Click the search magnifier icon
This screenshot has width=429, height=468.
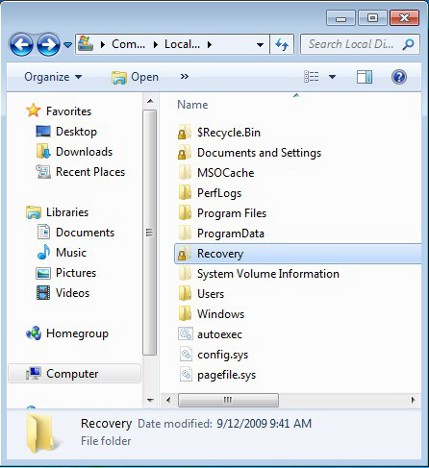(408, 44)
